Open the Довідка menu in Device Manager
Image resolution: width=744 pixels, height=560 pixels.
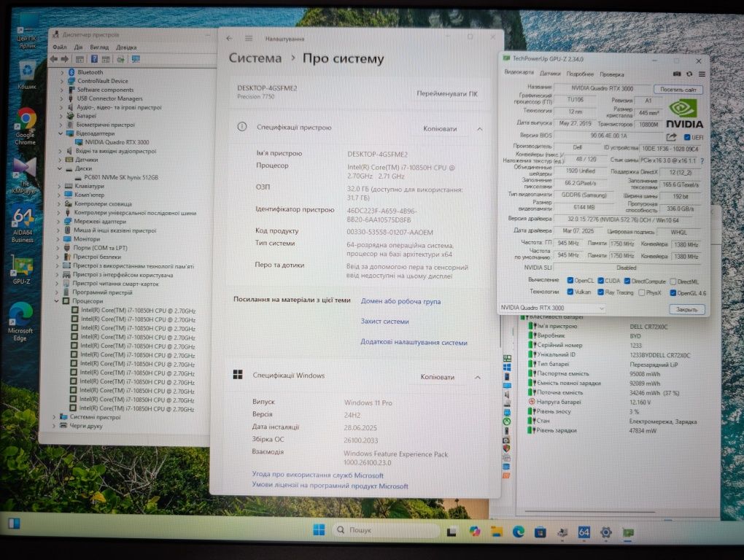point(126,47)
